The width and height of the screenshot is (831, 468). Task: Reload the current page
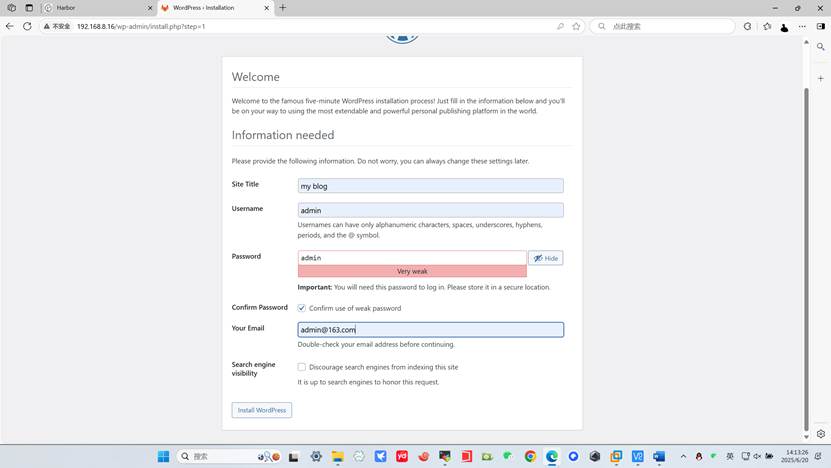coord(27,26)
